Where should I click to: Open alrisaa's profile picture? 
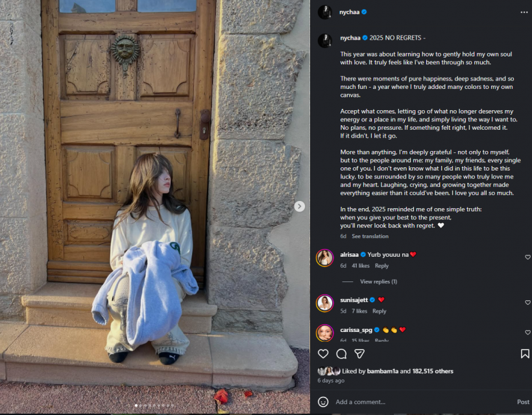pyautogui.click(x=324, y=257)
